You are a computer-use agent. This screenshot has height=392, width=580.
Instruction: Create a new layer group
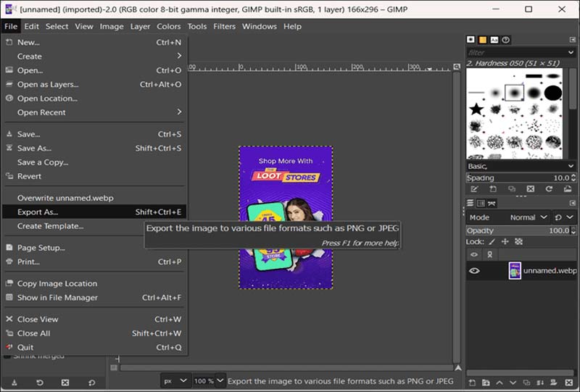pos(486,383)
